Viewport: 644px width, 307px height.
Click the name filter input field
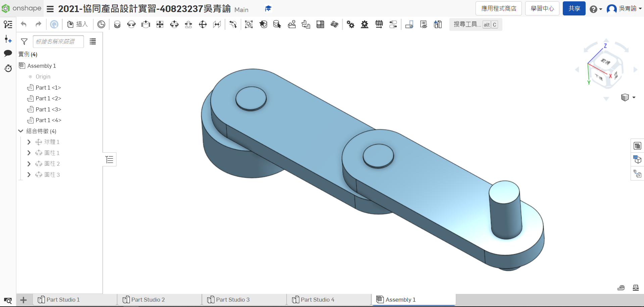[58, 42]
